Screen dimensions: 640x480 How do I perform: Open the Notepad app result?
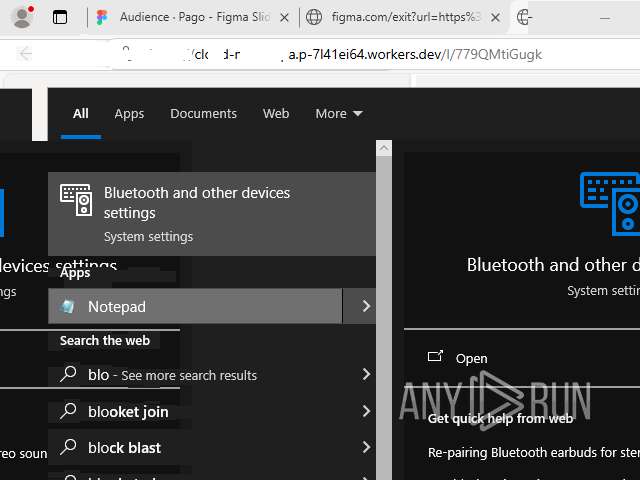click(x=195, y=307)
